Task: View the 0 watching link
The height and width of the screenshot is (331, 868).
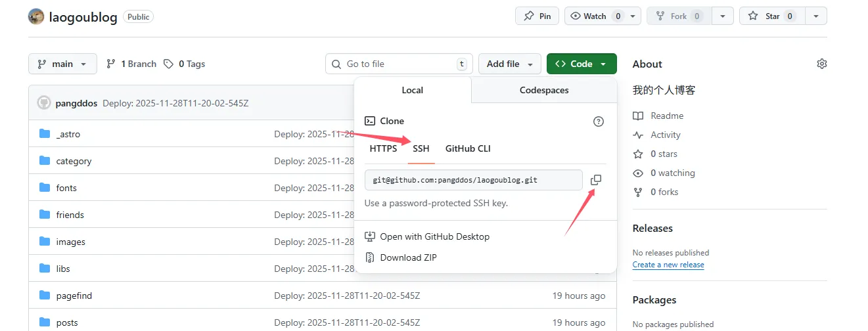Action: (x=664, y=173)
